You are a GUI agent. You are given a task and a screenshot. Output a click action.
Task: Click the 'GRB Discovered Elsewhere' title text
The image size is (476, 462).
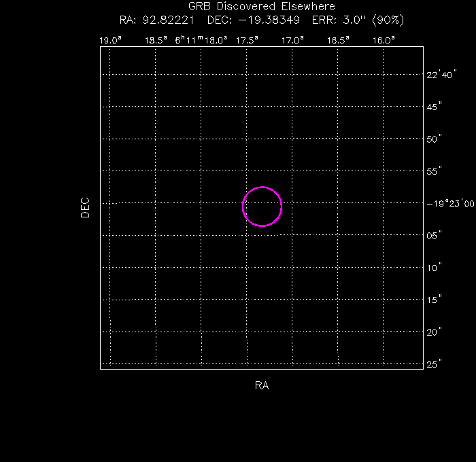[262, 6]
